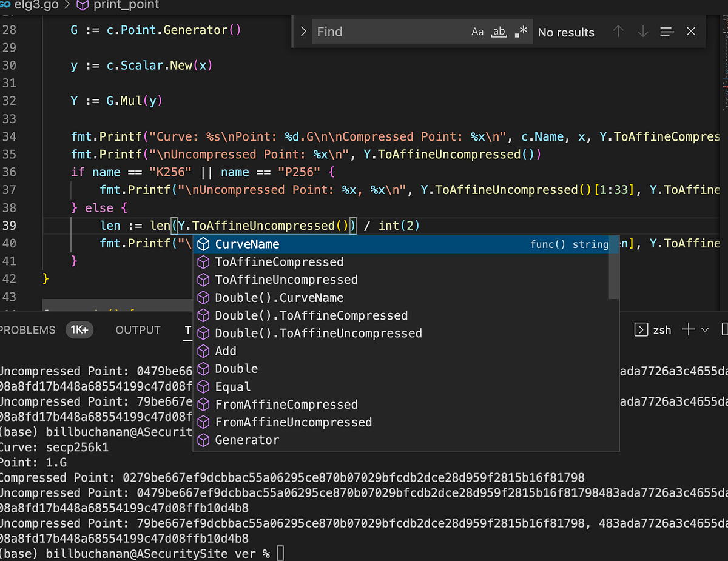The height and width of the screenshot is (561, 728).
Task: Click the icon beside Double().ToAffineUncompressed suggestion
Action: [204, 333]
